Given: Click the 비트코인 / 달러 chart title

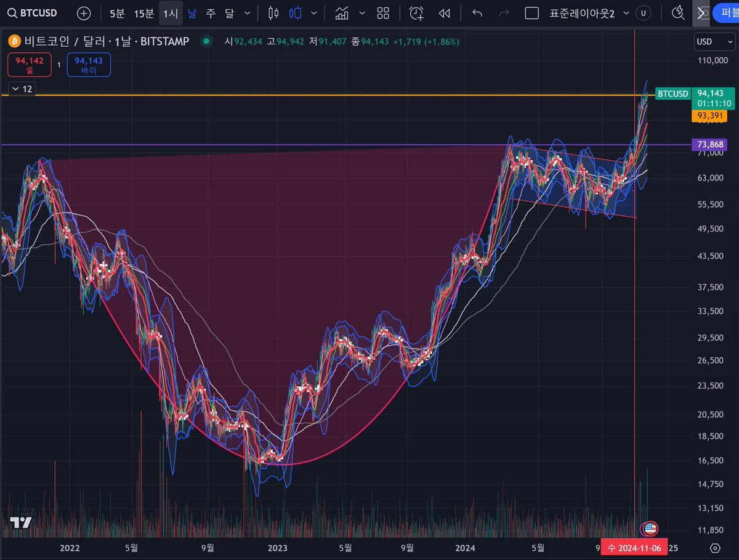Looking at the screenshot, I should [107, 42].
